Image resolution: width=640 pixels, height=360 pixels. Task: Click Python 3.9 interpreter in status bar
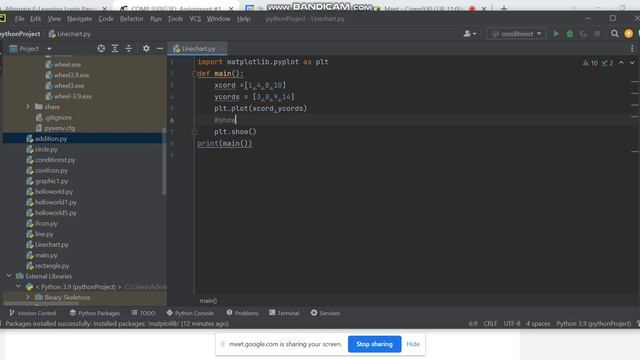[x=594, y=324]
